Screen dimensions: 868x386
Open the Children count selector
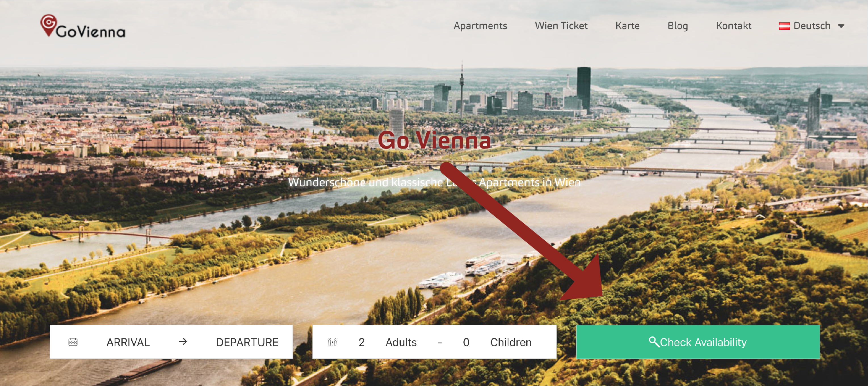[x=497, y=342]
